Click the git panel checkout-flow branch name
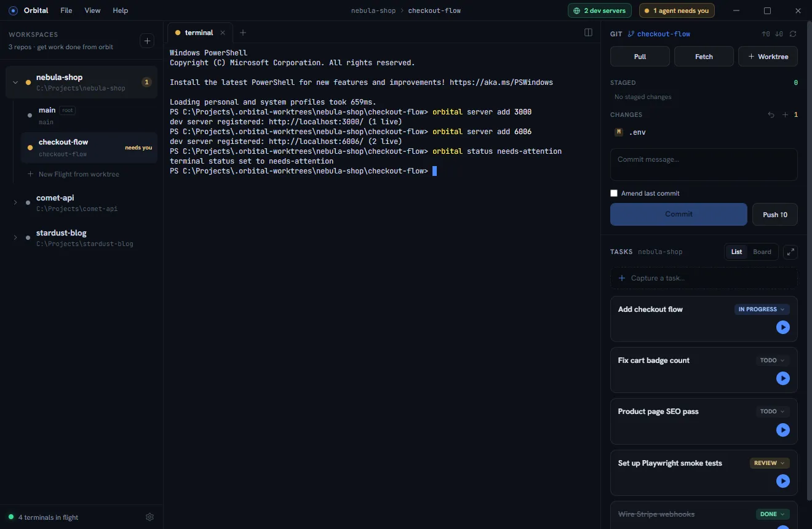The height and width of the screenshot is (529, 812). click(664, 34)
